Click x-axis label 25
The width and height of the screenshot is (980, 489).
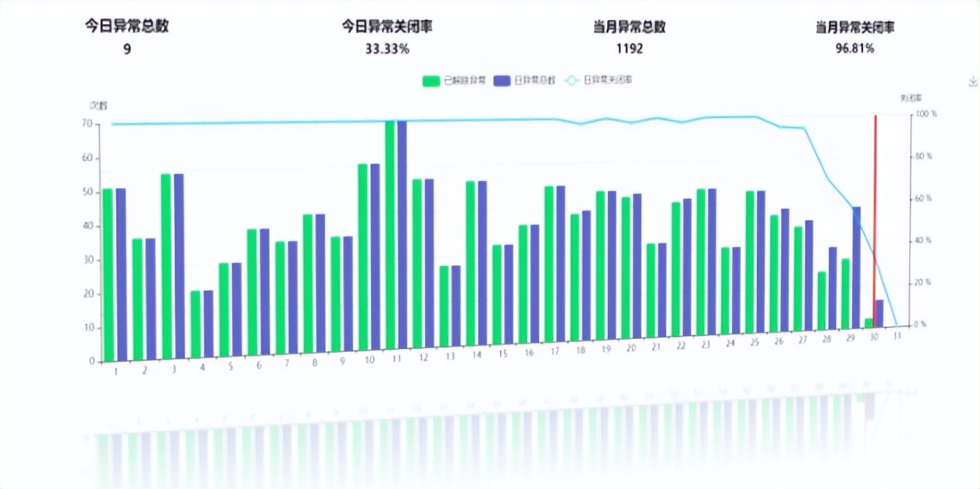point(755,342)
